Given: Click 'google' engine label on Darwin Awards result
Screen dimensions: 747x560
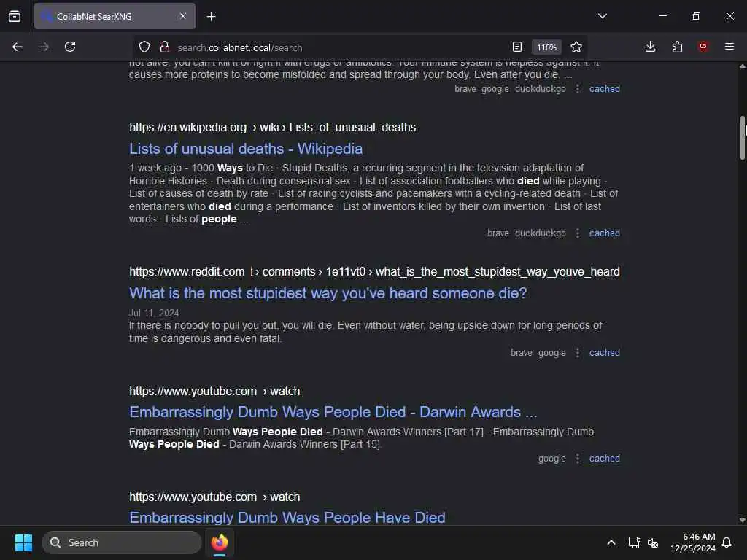Looking at the screenshot, I should tap(551, 458).
